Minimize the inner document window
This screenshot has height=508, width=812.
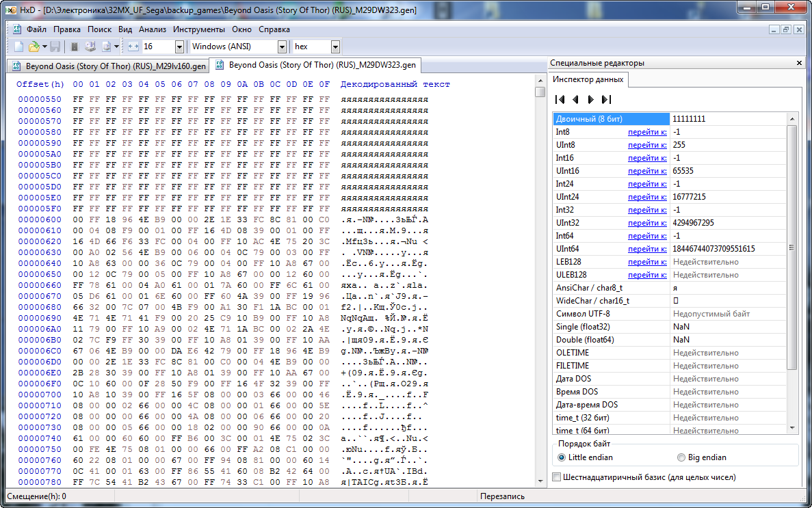click(x=773, y=29)
